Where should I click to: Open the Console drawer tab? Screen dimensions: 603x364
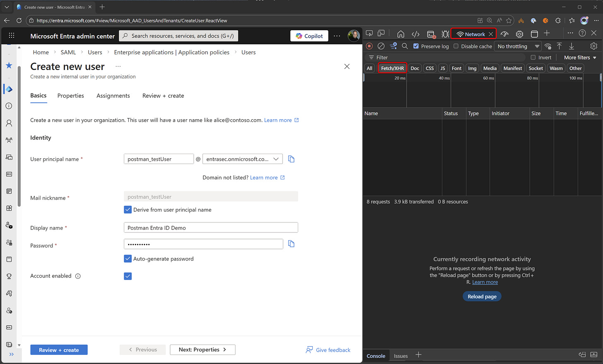(376, 356)
